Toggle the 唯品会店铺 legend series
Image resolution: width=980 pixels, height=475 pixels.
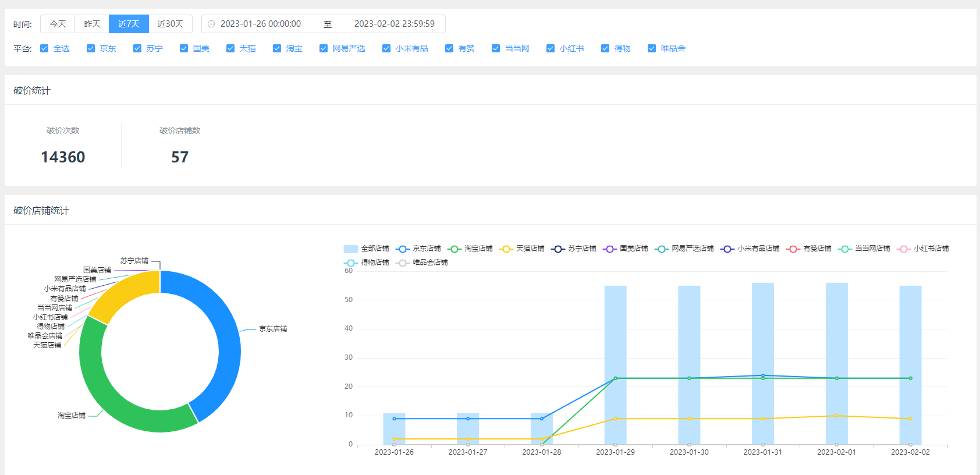[x=422, y=263]
